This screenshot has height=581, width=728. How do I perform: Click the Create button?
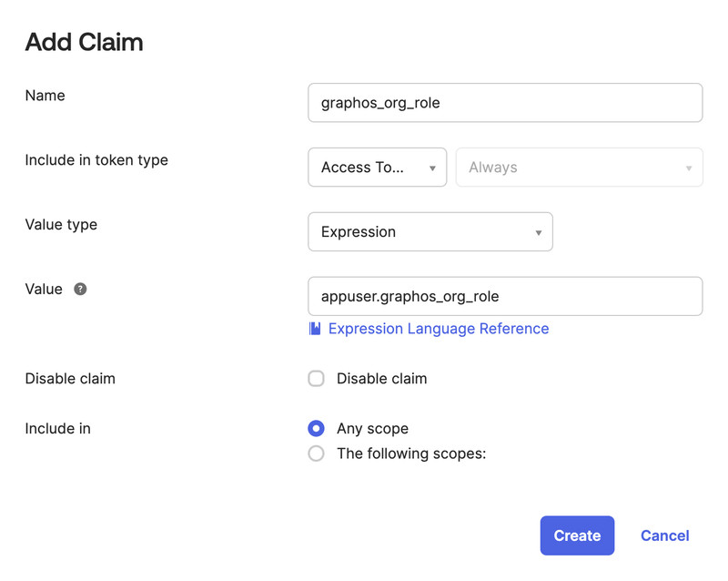[577, 535]
